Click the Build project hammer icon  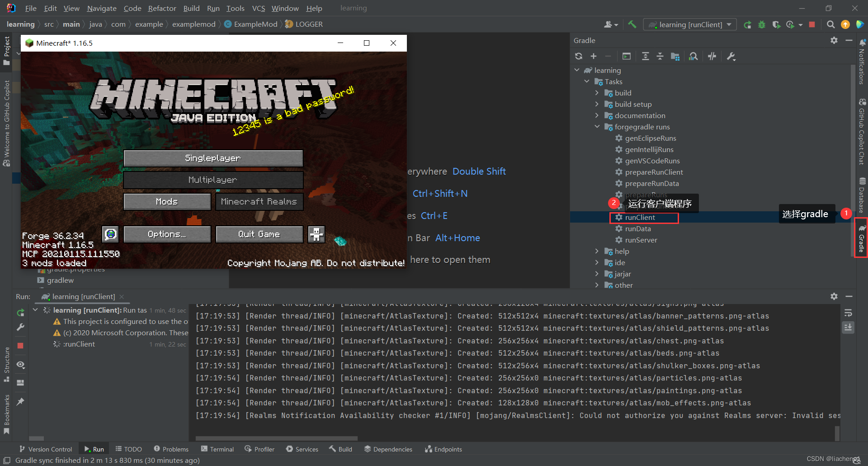click(632, 24)
